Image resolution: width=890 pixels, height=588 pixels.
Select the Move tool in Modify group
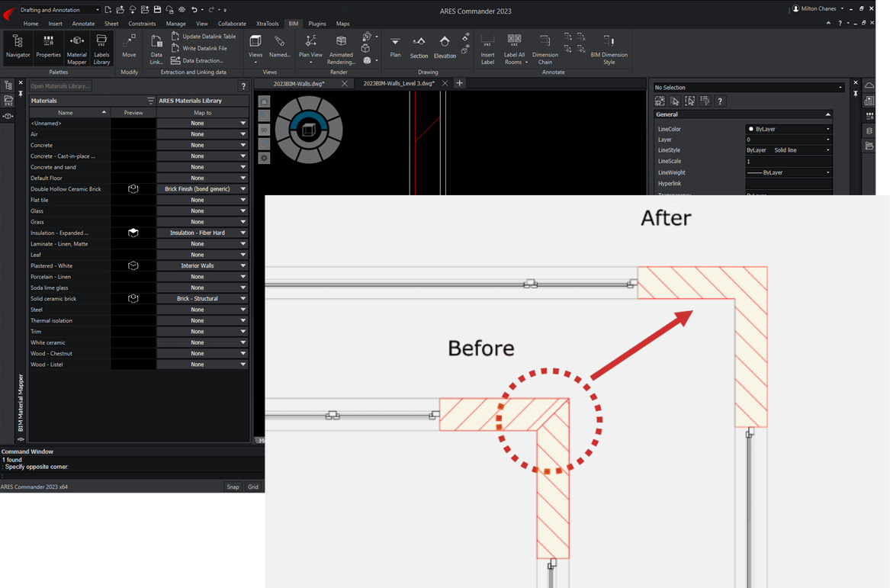[130, 47]
